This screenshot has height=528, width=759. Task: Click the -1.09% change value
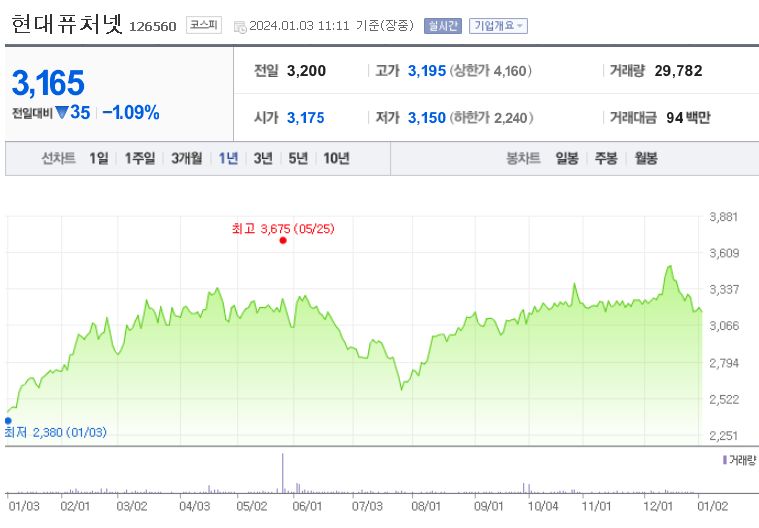click(x=131, y=113)
